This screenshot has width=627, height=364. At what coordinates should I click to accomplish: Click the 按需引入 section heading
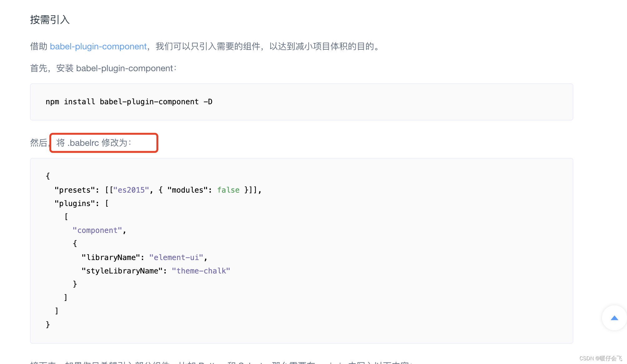(x=50, y=20)
